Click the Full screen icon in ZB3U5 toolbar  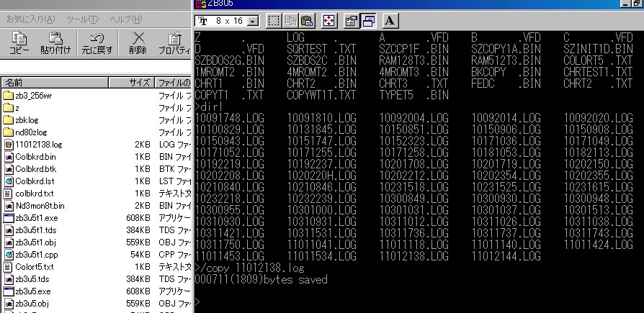(328, 21)
